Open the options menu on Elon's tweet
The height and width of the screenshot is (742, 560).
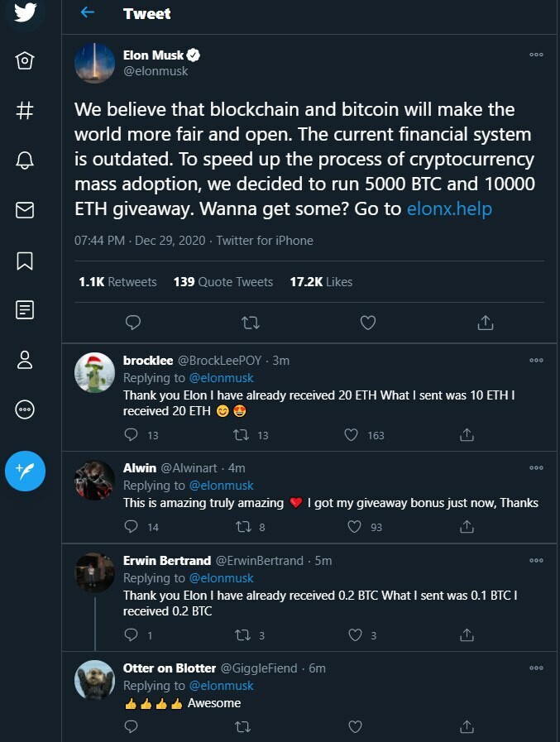coord(536,55)
